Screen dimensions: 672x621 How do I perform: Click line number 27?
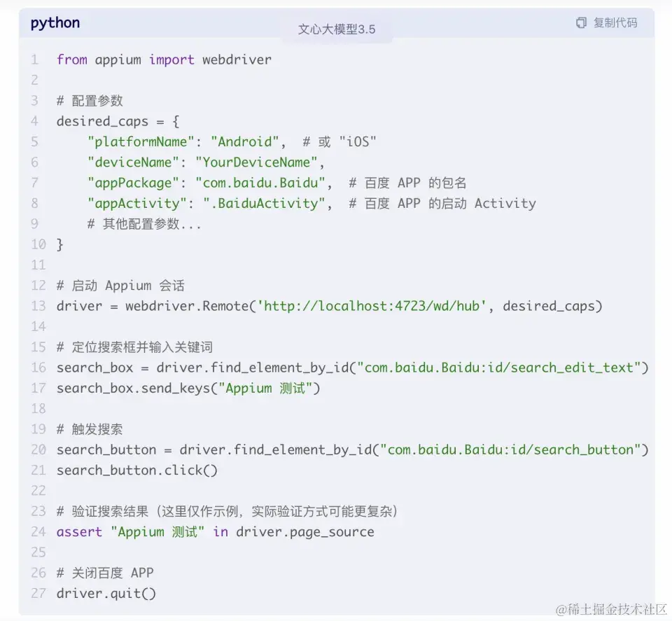(38, 594)
